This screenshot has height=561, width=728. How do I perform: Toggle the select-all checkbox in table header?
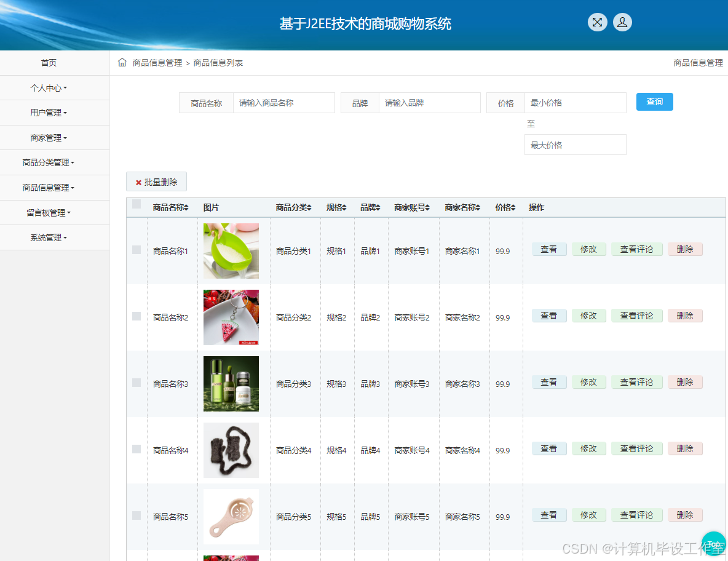(x=136, y=204)
